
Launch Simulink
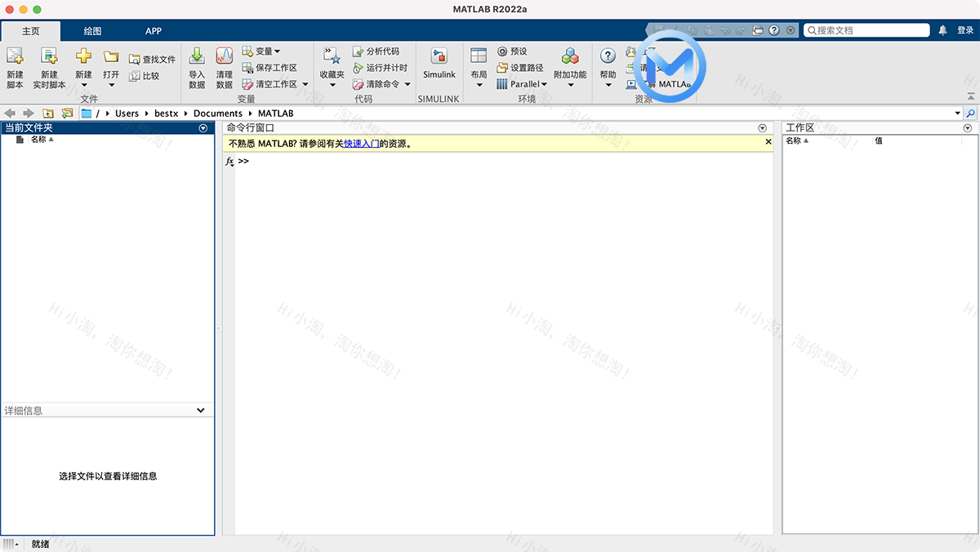439,65
